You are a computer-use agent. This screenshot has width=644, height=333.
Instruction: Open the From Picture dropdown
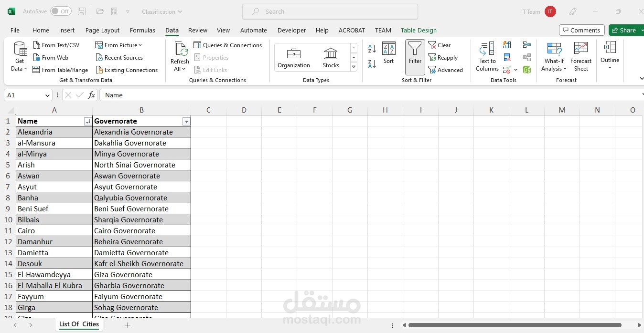click(x=119, y=45)
